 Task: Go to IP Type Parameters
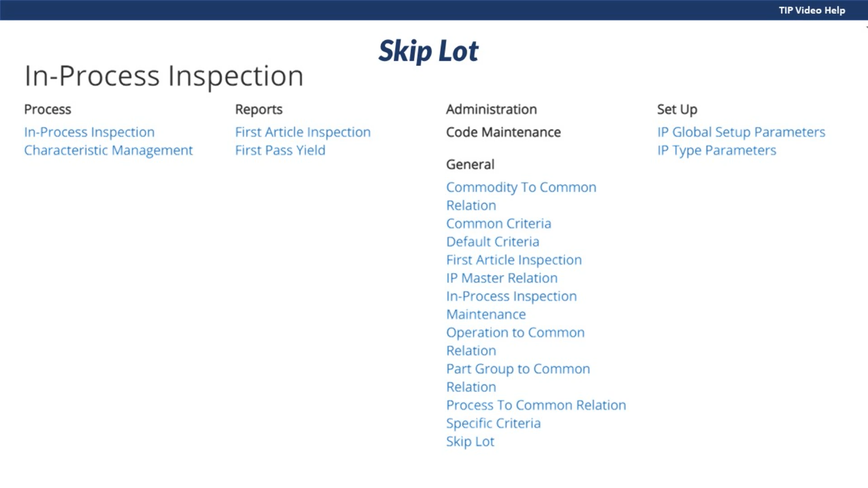[717, 150]
